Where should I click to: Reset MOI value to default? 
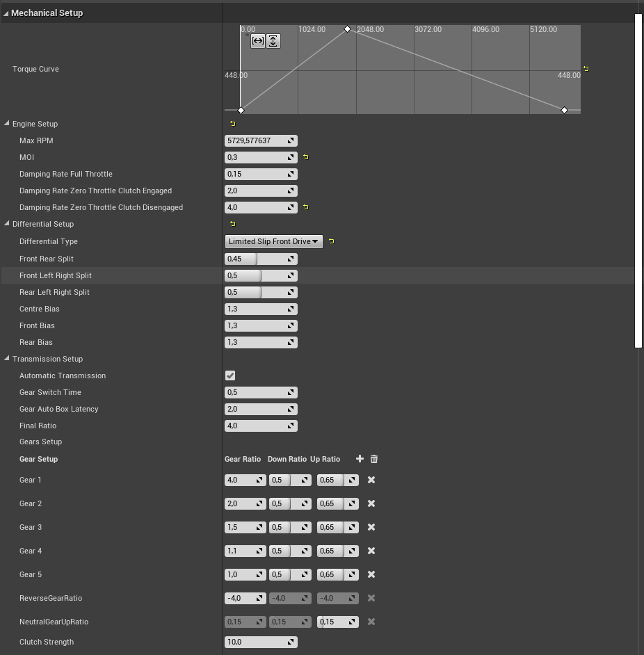click(x=306, y=157)
